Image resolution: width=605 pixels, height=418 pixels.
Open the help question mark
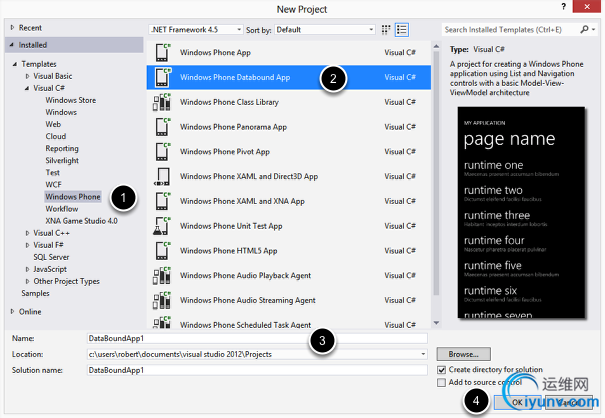click(x=564, y=7)
